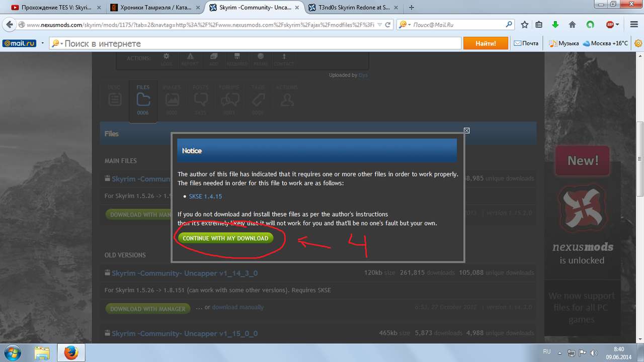Open Windows Explorer from taskbar
This screenshot has width=644, height=362.
(43, 353)
